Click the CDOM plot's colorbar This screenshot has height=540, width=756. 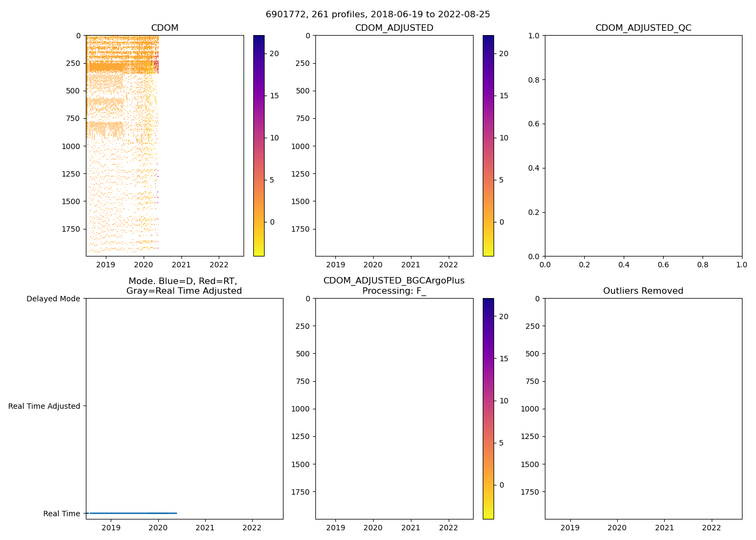[x=259, y=146]
